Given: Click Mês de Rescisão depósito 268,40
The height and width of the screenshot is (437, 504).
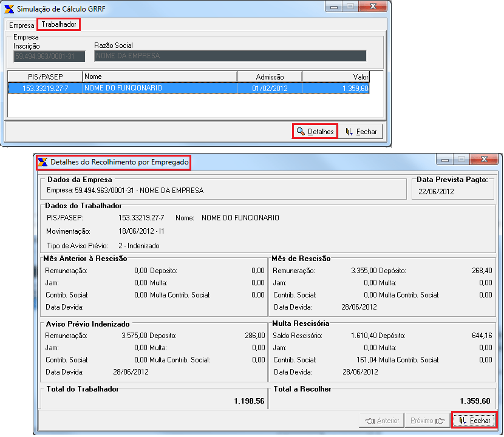Looking at the screenshot, I should pos(482,271).
